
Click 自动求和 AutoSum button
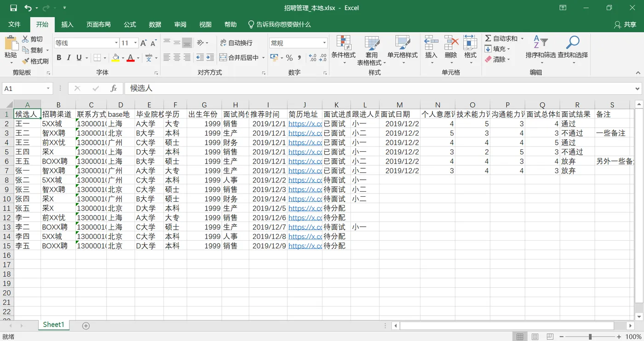click(501, 39)
